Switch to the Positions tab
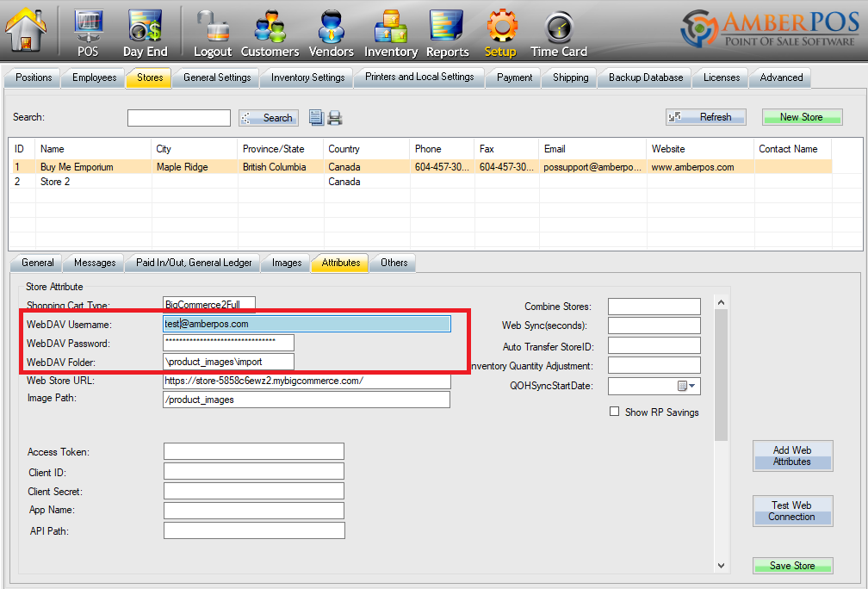This screenshot has width=868, height=589. coord(34,77)
